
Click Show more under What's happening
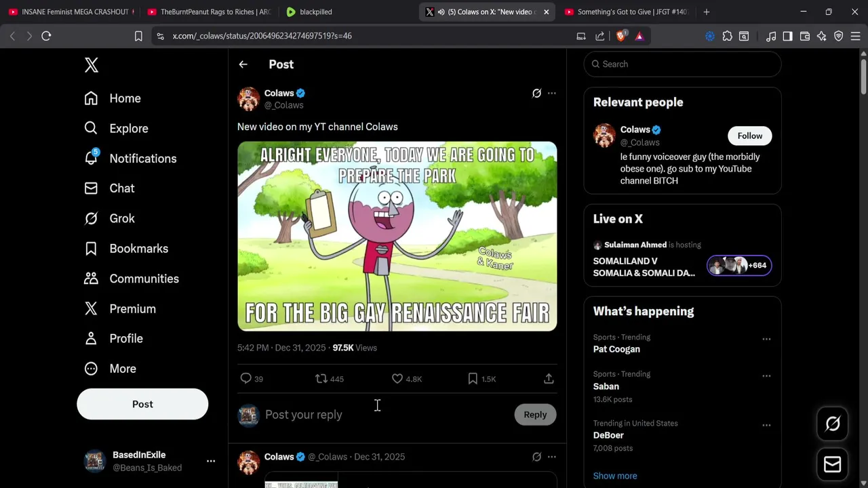[615, 476]
